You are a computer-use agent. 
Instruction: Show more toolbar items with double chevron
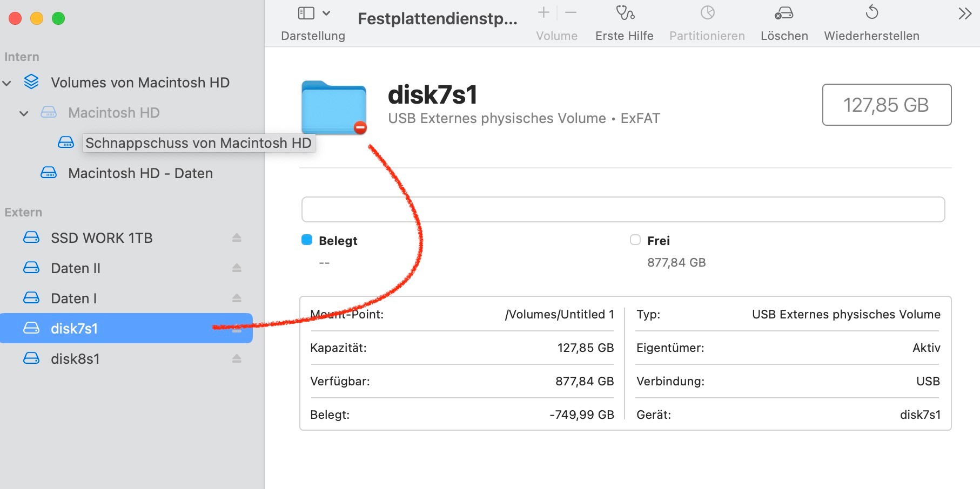point(965,13)
